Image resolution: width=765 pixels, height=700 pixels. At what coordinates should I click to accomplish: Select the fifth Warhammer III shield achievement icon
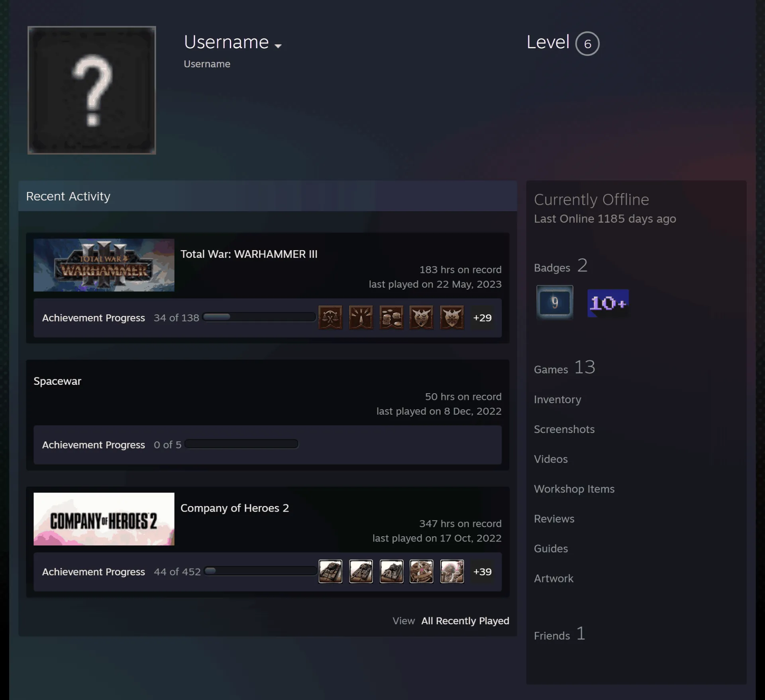452,318
